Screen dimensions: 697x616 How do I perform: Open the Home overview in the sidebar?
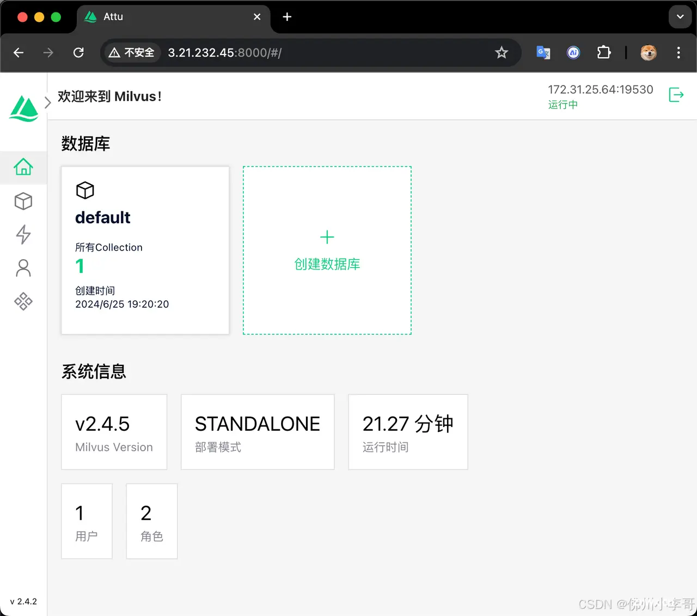click(x=23, y=167)
